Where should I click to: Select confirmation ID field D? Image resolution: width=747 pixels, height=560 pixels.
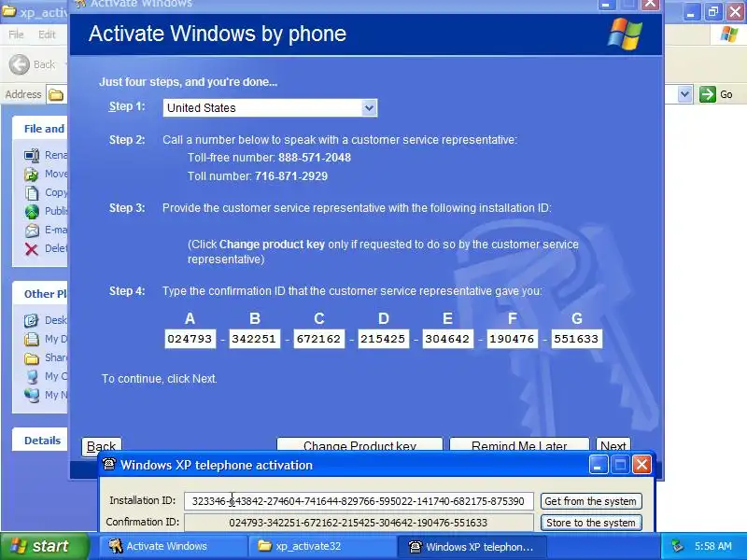click(383, 339)
